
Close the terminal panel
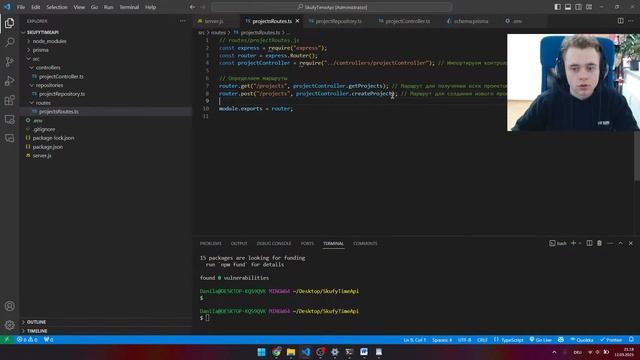click(631, 243)
